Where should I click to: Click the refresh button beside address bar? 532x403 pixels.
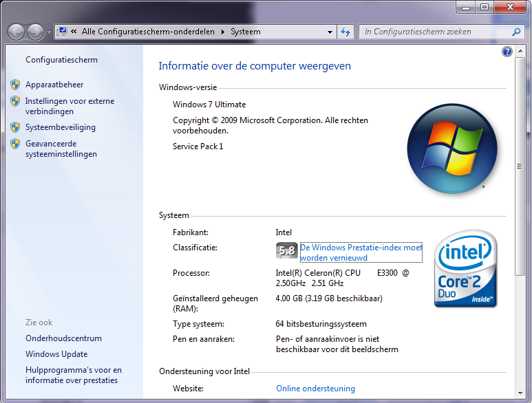345,32
